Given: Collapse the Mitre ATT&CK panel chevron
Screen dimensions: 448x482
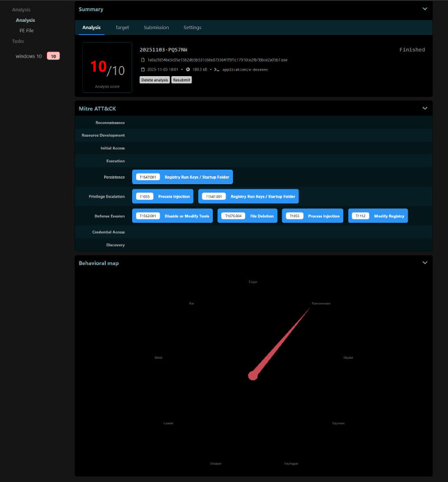Looking at the screenshot, I should tap(424, 108).
